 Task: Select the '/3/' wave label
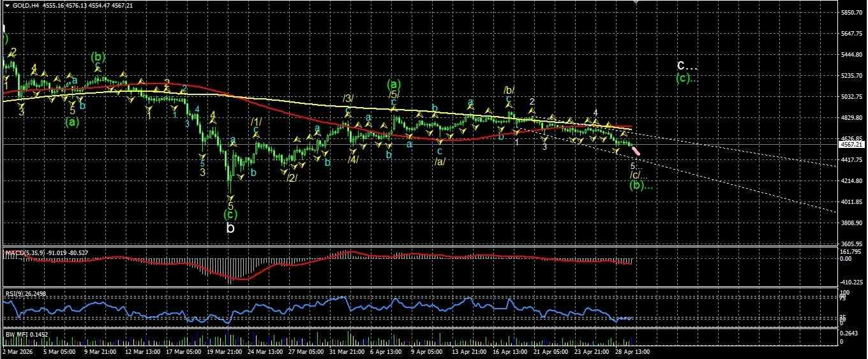(348, 98)
